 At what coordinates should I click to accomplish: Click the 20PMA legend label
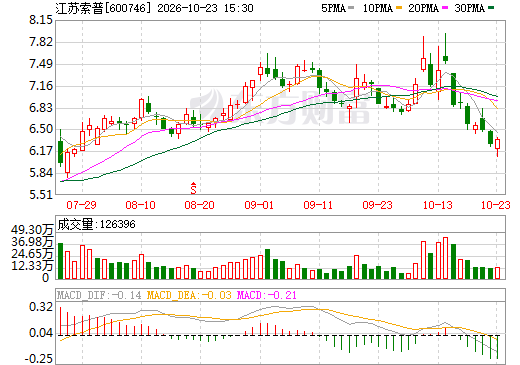423,8
